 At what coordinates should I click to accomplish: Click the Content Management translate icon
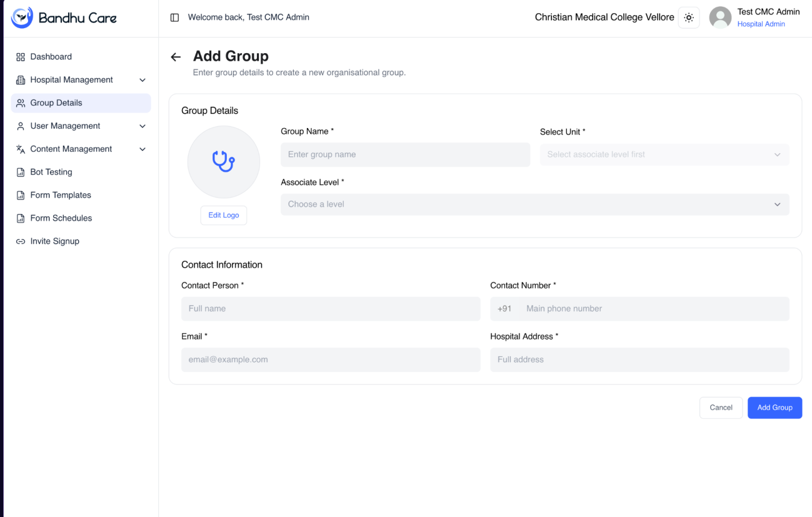click(21, 149)
